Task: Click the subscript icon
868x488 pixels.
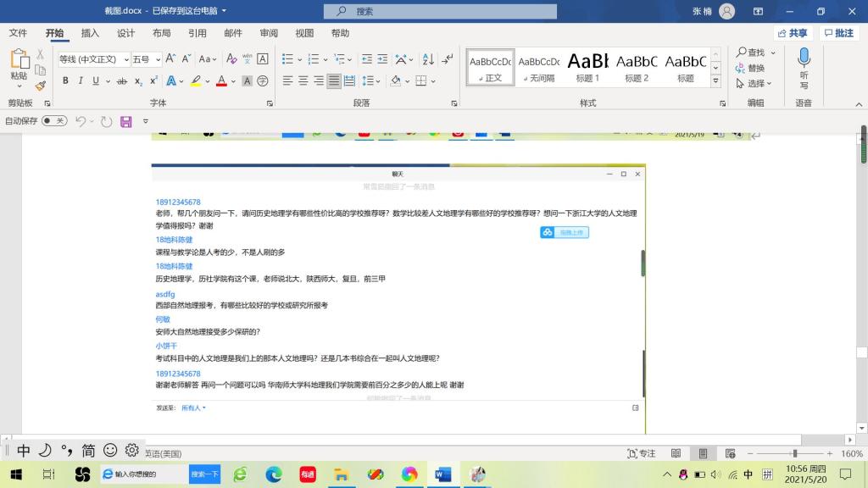Action: [139, 81]
